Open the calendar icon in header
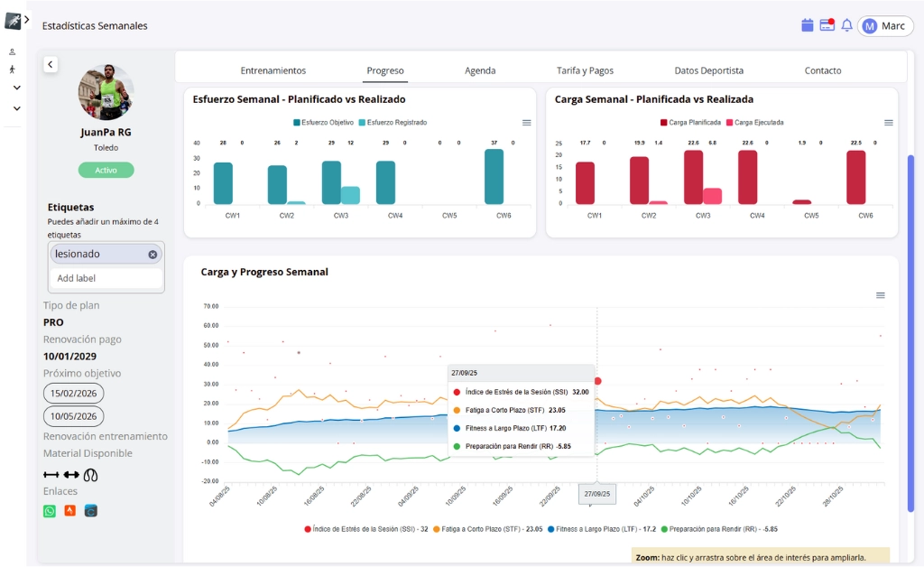 [x=808, y=25]
